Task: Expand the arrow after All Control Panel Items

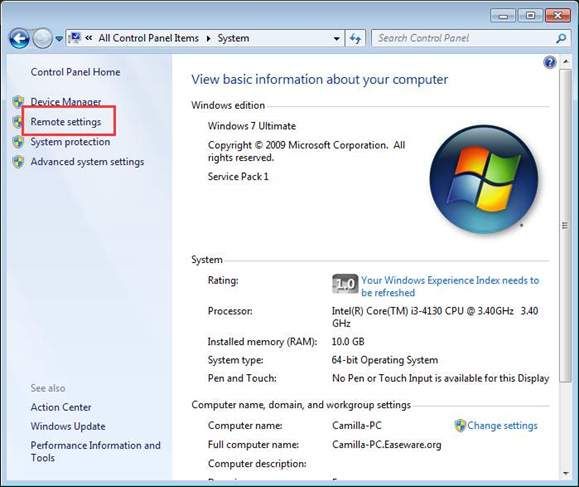Action: [208, 38]
